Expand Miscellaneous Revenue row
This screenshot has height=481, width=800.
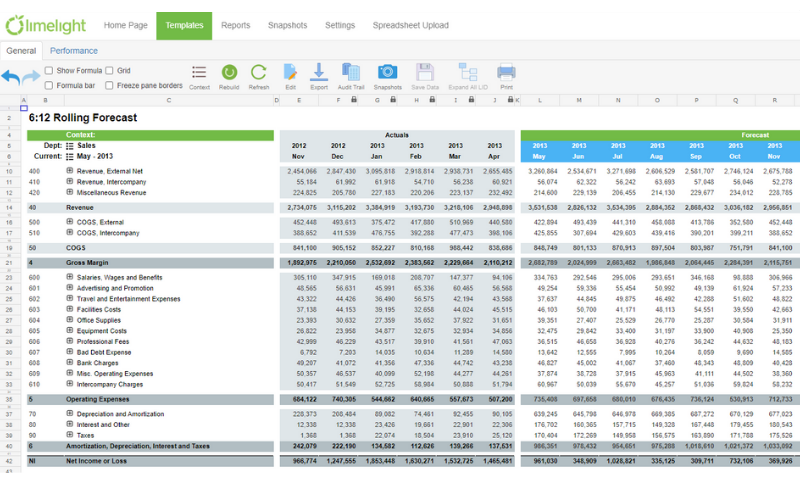click(70, 192)
